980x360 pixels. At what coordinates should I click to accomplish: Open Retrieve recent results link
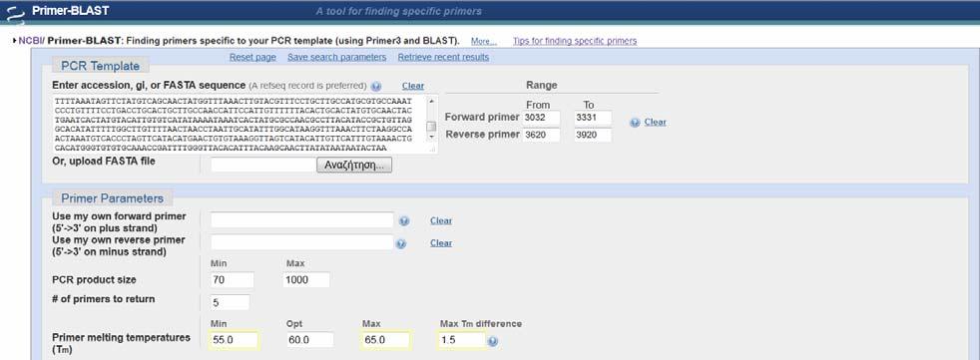[443, 57]
